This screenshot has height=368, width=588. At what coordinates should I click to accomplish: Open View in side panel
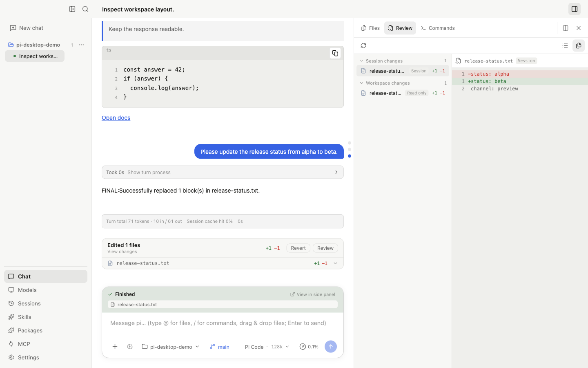pos(313,294)
